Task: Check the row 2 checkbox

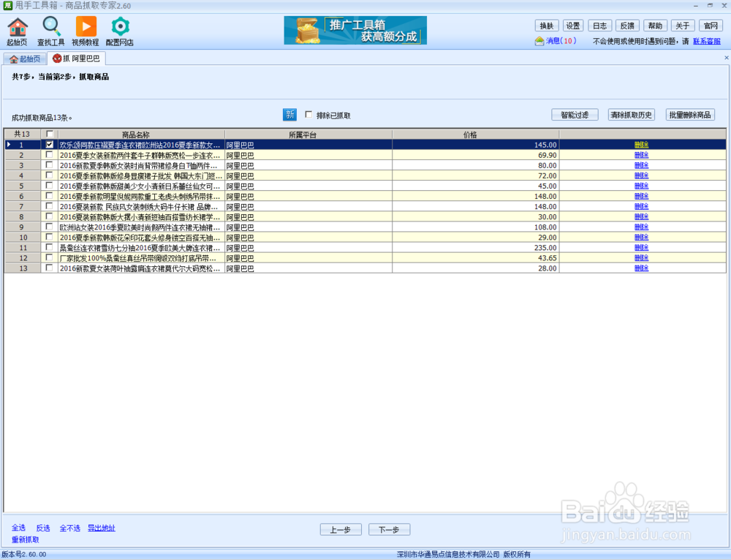Action: (x=50, y=155)
